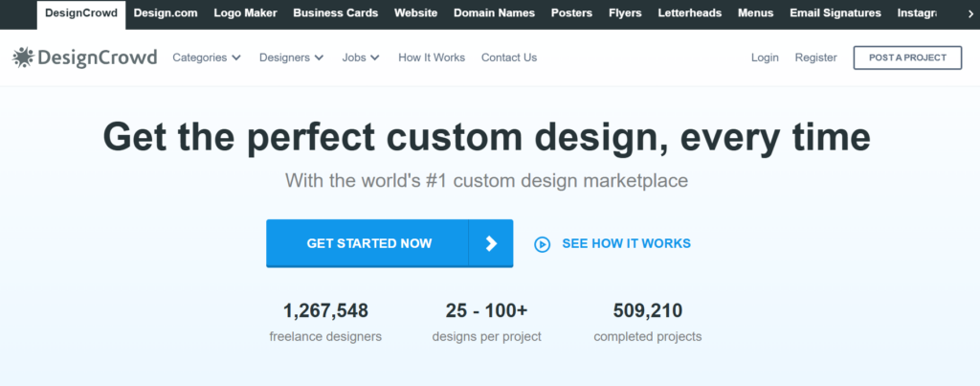Viewport: 980px width, 386px height.
Task: Click the DesignCrowd sunburst logo icon
Action: click(x=23, y=57)
